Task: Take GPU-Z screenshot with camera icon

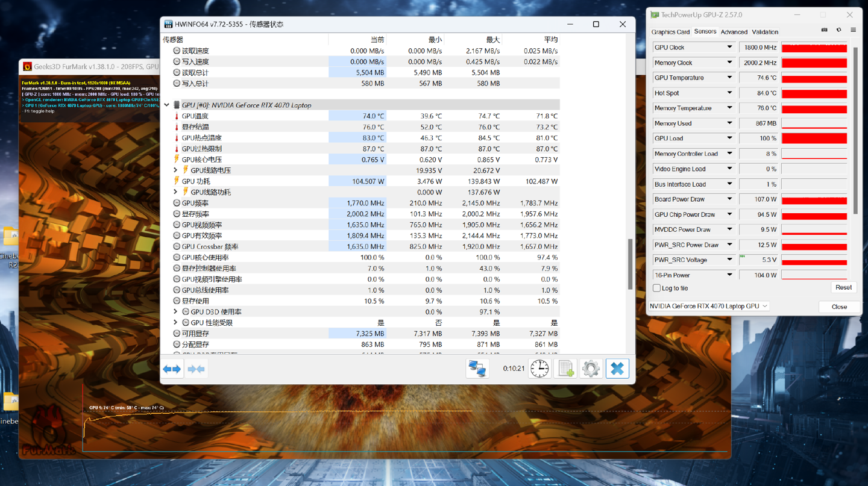Action: tap(824, 30)
